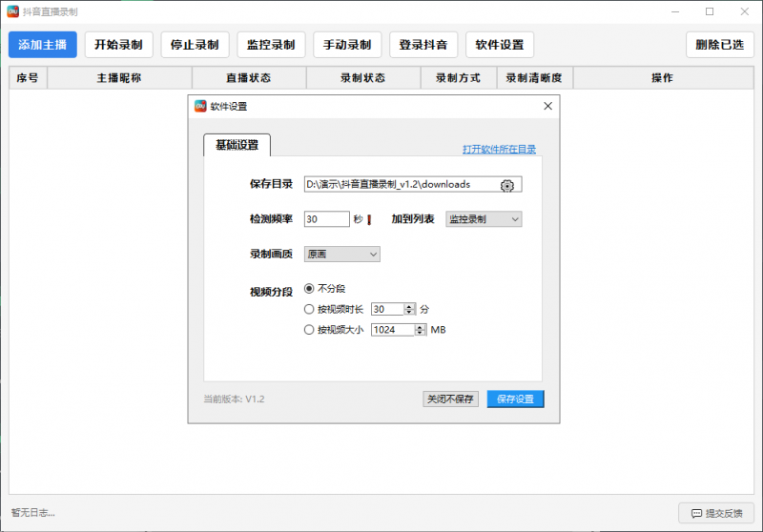Click the 当前版本: V1.2 text

(234, 399)
